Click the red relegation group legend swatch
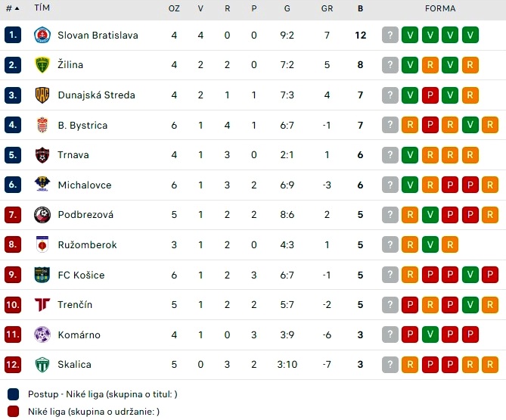 (13, 412)
